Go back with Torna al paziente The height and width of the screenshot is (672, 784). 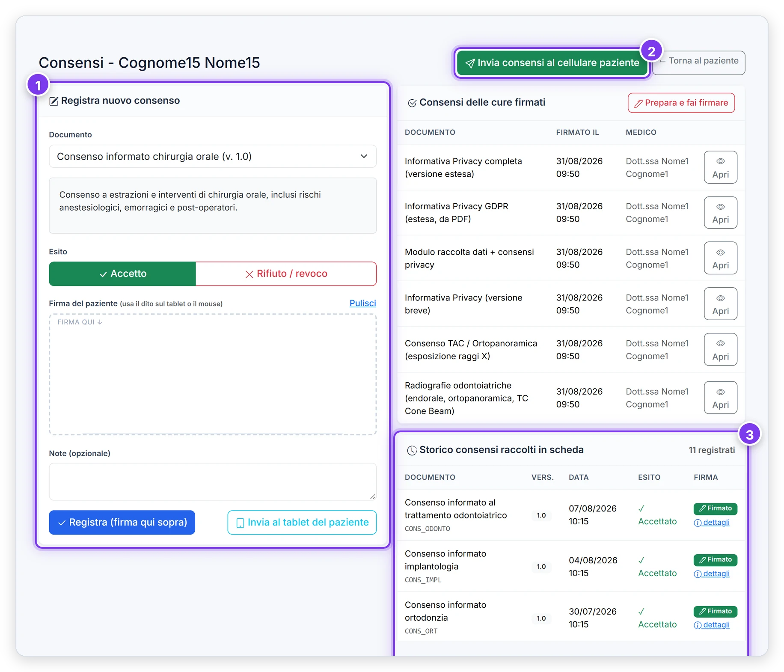699,63
